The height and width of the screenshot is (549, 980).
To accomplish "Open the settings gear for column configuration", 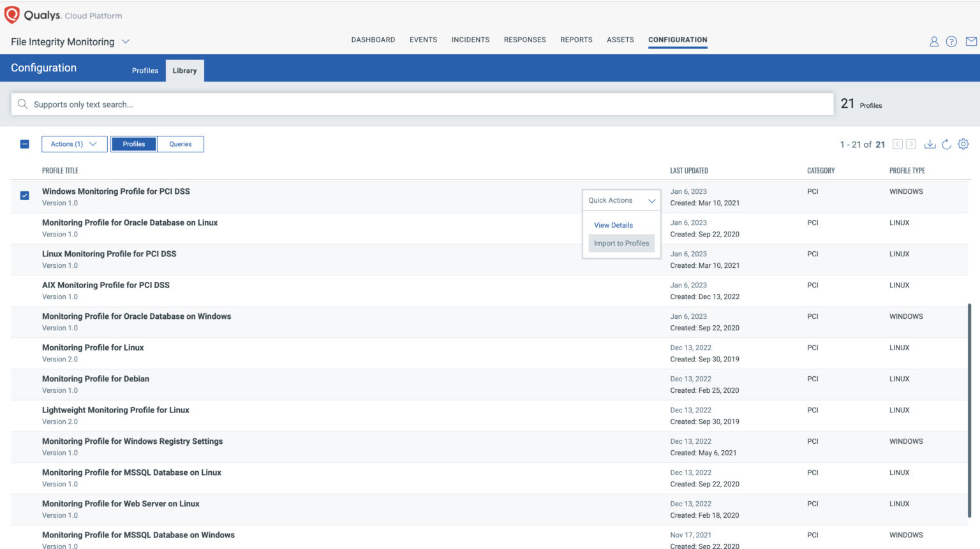I will (x=963, y=144).
